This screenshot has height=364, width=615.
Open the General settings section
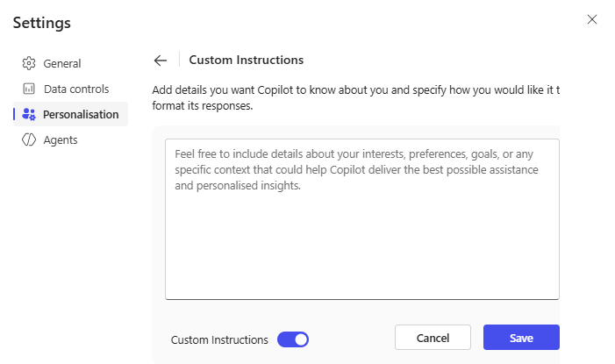click(62, 63)
